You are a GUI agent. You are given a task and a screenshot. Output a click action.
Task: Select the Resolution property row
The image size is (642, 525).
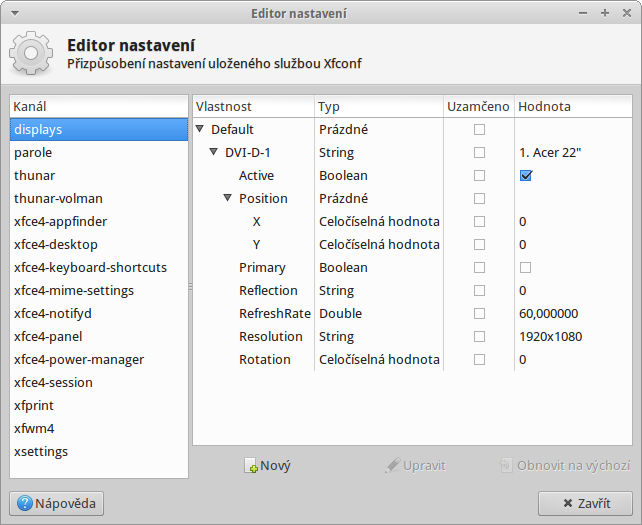(412, 336)
